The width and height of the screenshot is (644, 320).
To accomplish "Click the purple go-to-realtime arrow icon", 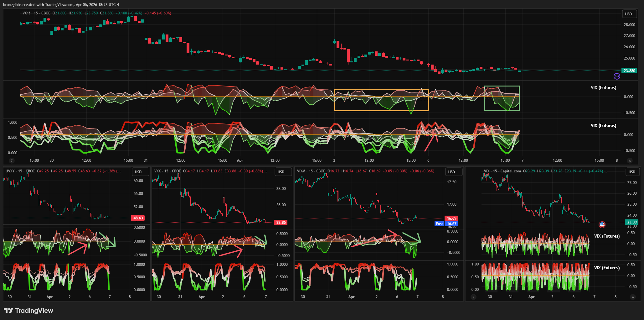I will [x=616, y=76].
